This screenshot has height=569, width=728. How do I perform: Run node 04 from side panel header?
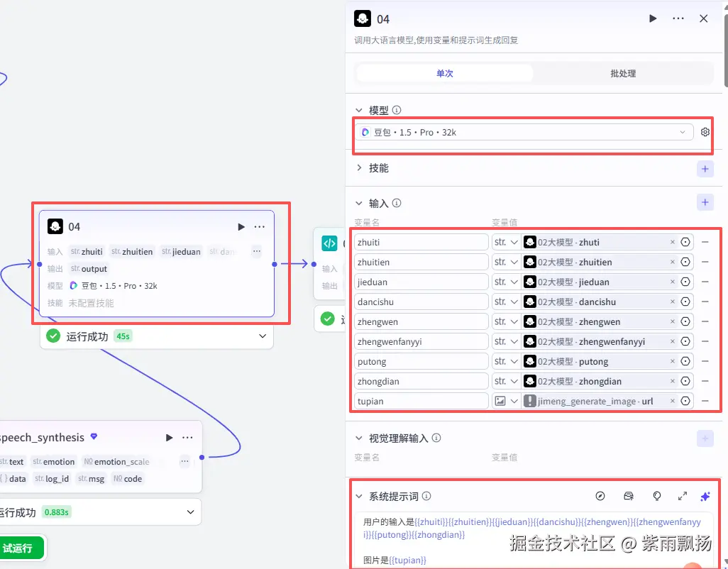(x=653, y=18)
